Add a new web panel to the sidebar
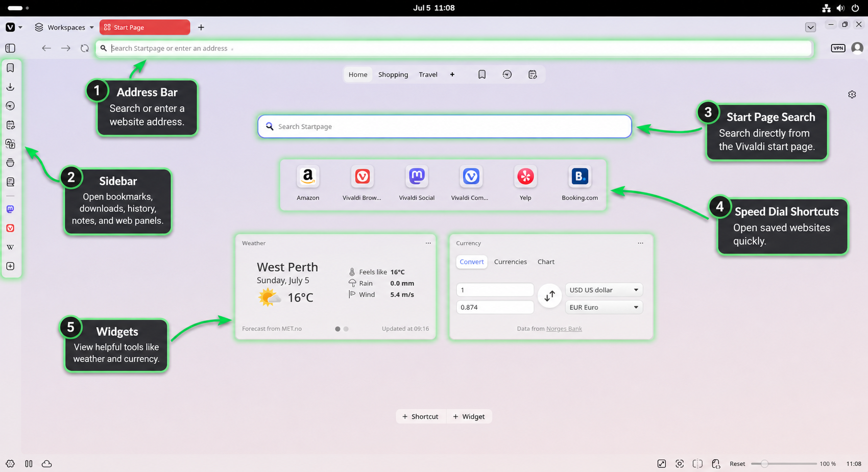This screenshot has height=472, width=868. [x=10, y=266]
